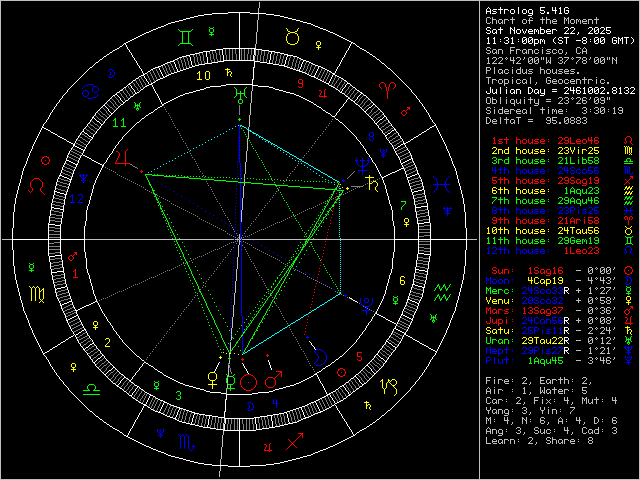Viewport: 640px width, 480px height.
Task: Click the '4th house: 24Sco56' row
Action: [545, 171]
